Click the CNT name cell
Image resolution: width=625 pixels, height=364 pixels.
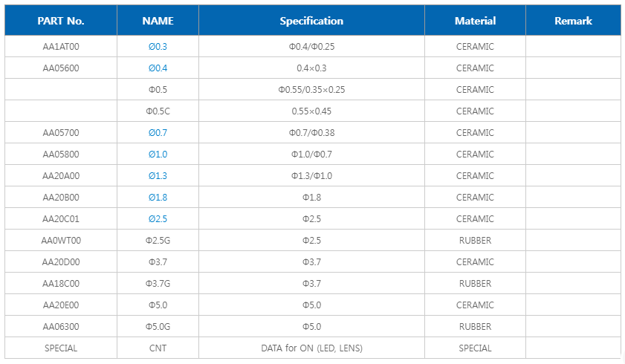point(158,348)
